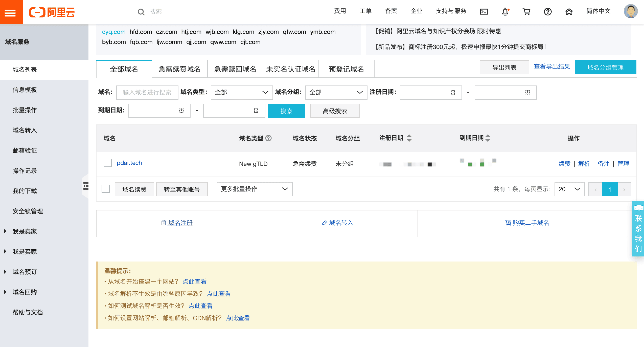644x347 pixels.
Task: Switch to the 急需续费域名 tab
Action: click(x=179, y=69)
